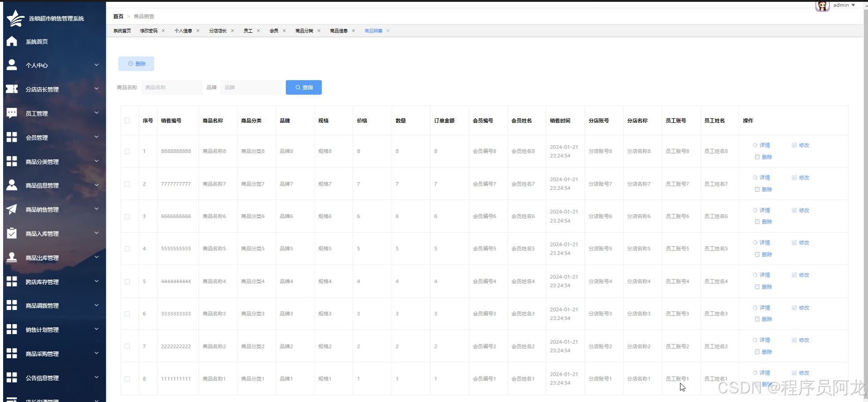Switch to the 分店店长 tab
This screenshot has height=402, width=868.
[x=218, y=31]
